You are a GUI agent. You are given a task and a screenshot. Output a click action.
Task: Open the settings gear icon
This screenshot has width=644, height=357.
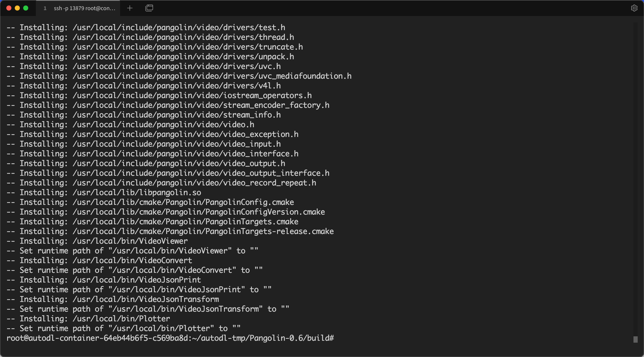tap(634, 8)
